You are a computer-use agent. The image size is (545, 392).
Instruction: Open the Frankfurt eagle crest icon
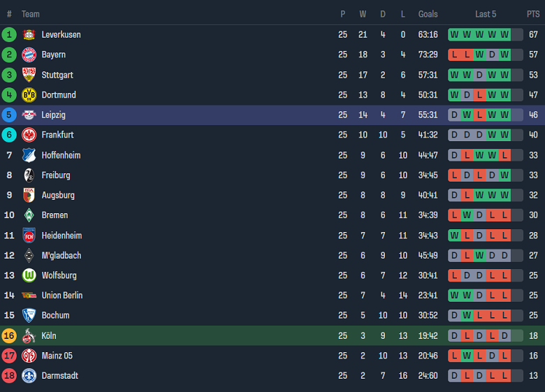[29, 135]
